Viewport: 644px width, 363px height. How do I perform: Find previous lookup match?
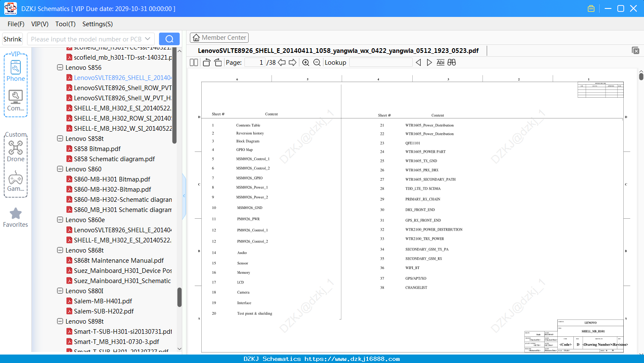418,63
